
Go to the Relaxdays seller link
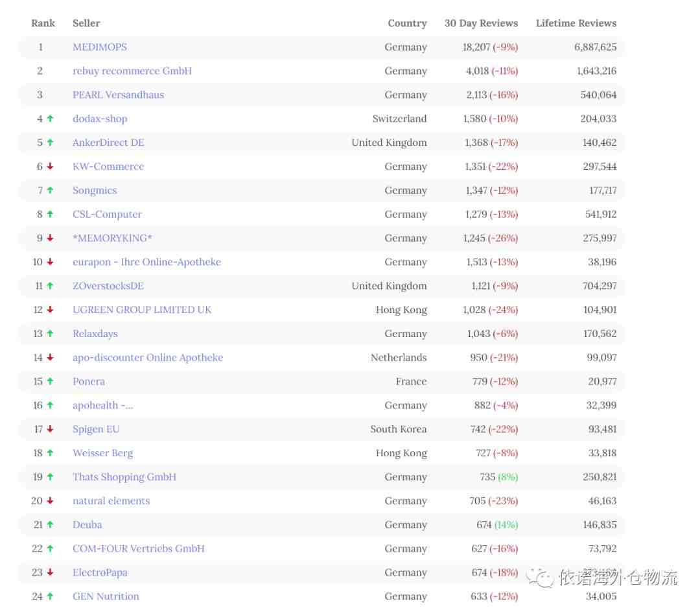[95, 333]
